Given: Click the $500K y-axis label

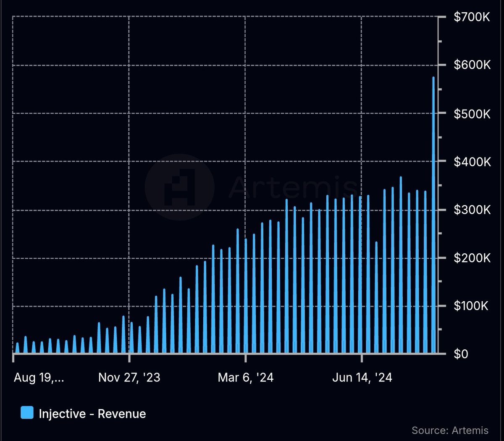Looking at the screenshot, I should point(472,113).
